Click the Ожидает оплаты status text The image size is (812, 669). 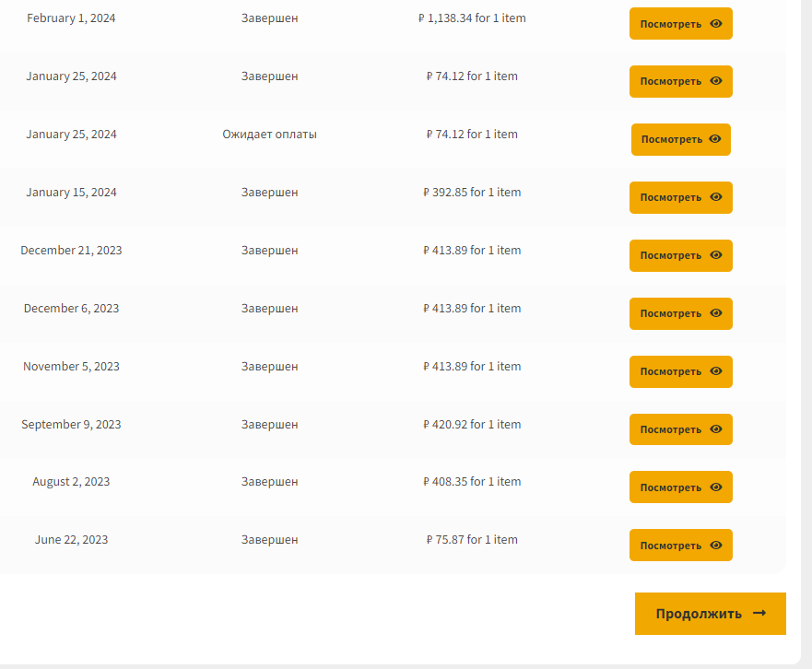click(269, 135)
